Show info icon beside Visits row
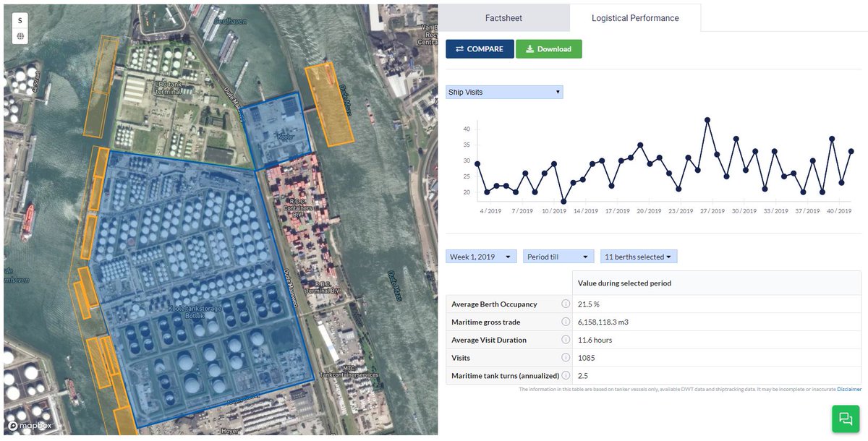Screen dimensions: 868x441 (x=566, y=358)
